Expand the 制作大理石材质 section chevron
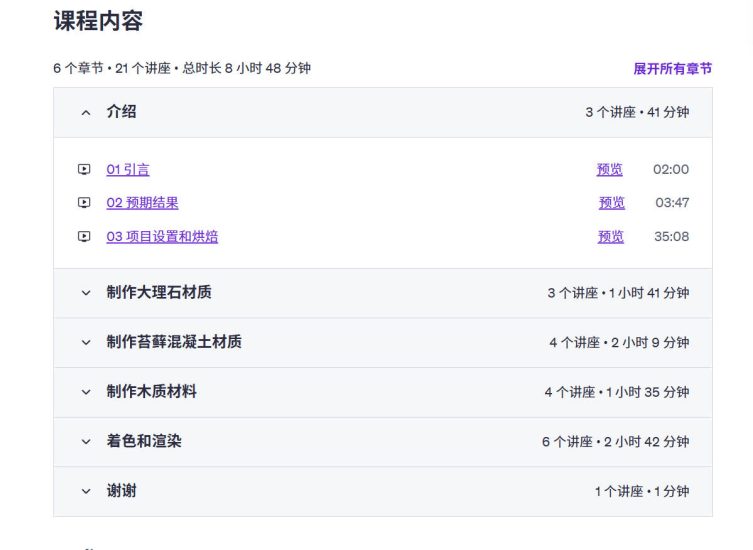 point(86,293)
